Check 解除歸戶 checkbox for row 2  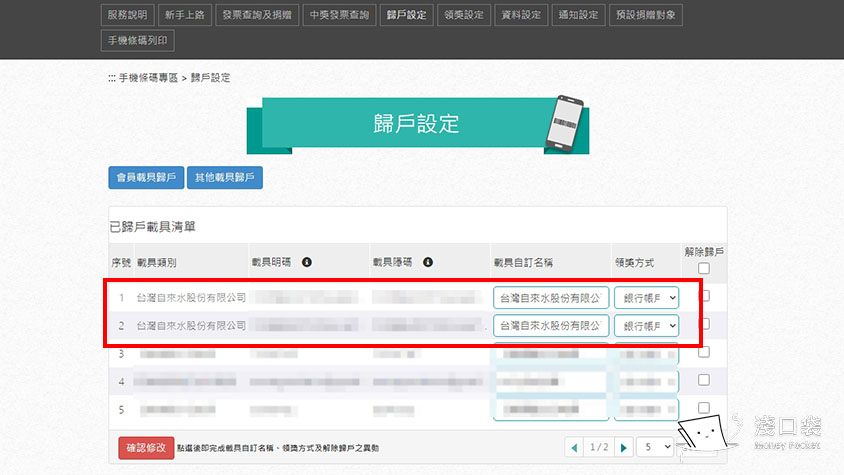[704, 324]
